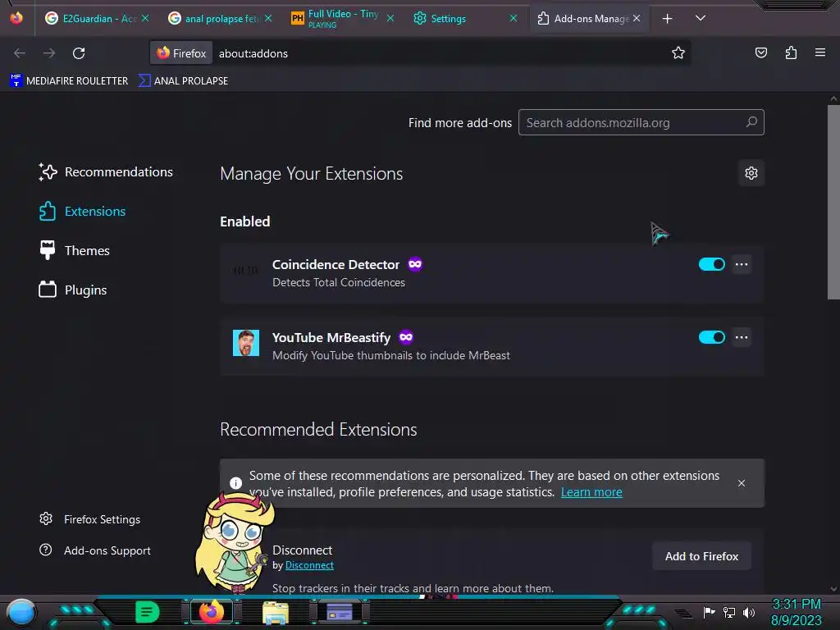Open the MEDIAFIRE ROULETTER bookmark

(69, 81)
